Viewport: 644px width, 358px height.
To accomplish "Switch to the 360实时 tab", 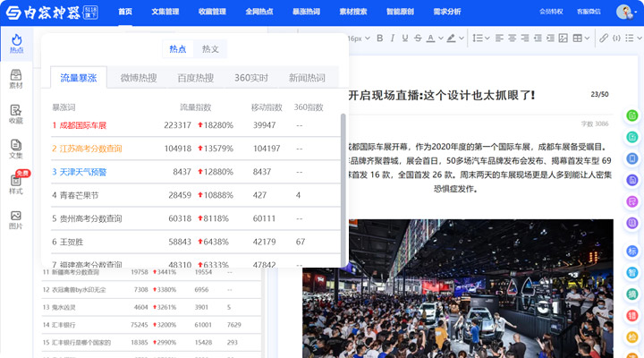I will pos(251,78).
